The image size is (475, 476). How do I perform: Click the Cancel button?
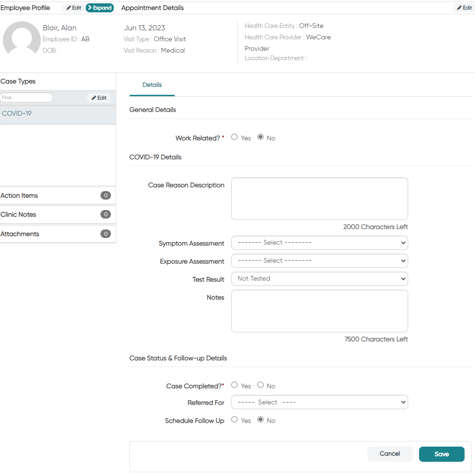(390, 454)
